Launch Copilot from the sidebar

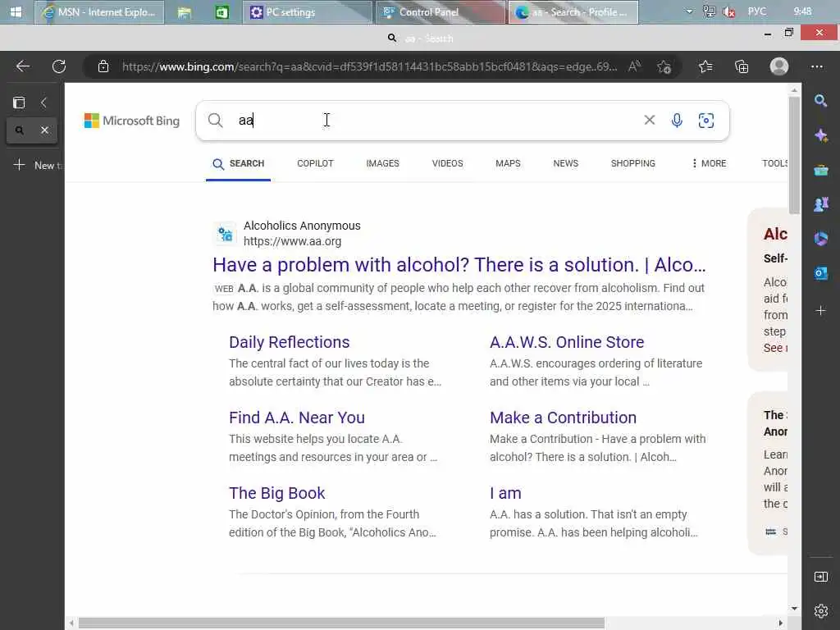820,135
